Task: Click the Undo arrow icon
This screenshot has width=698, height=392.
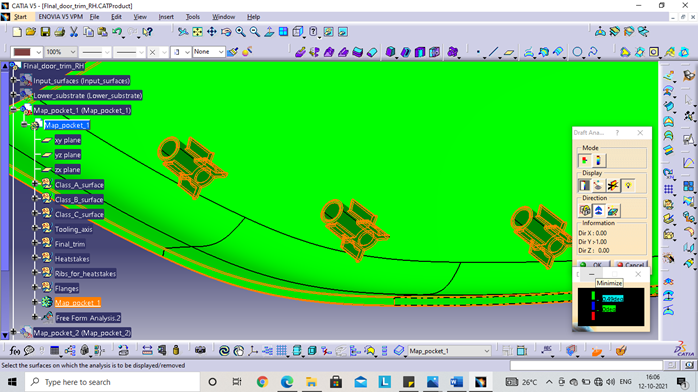Action: (117, 32)
